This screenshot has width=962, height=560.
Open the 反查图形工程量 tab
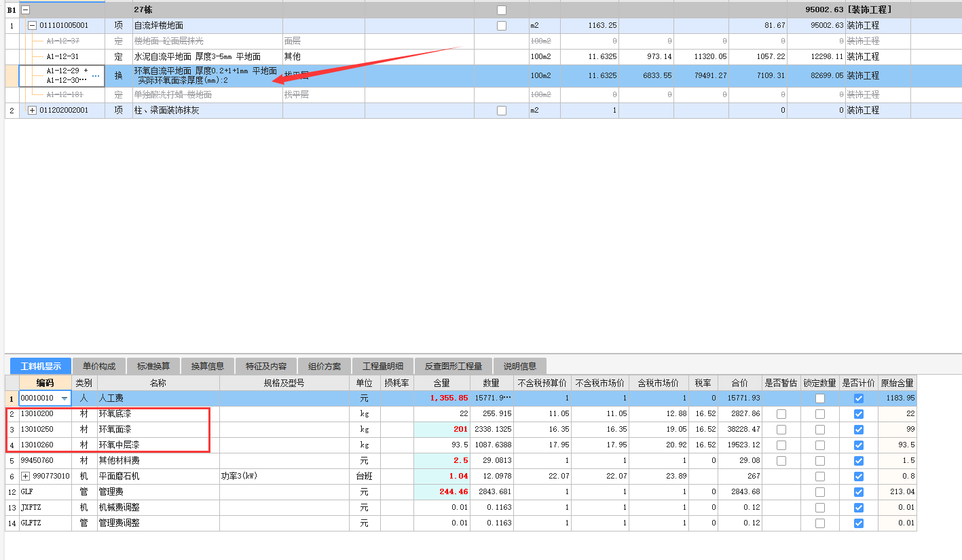[x=454, y=367]
